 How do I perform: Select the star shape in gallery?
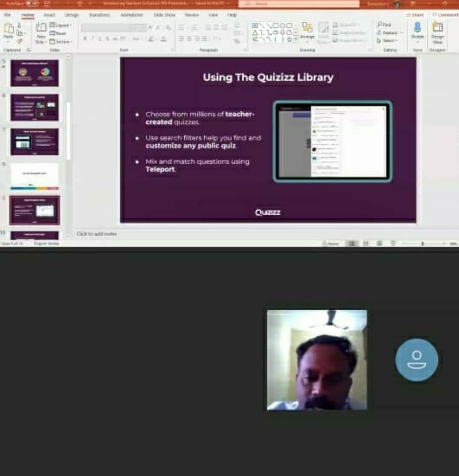(x=289, y=39)
